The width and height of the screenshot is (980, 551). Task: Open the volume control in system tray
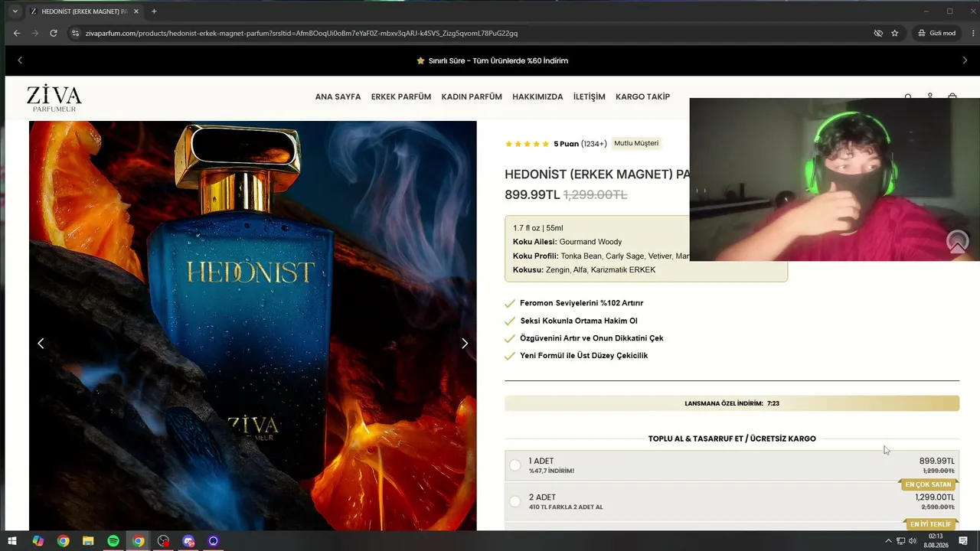[912, 541]
